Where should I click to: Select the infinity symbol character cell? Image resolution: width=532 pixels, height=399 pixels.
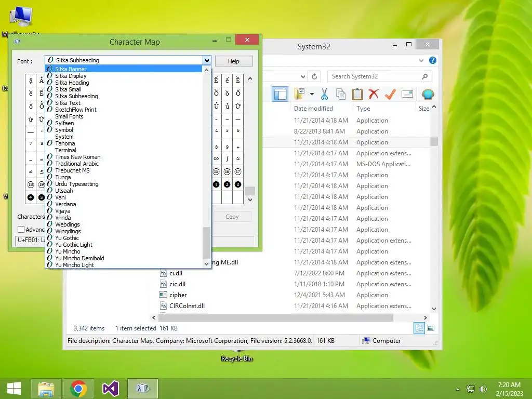tap(216, 158)
